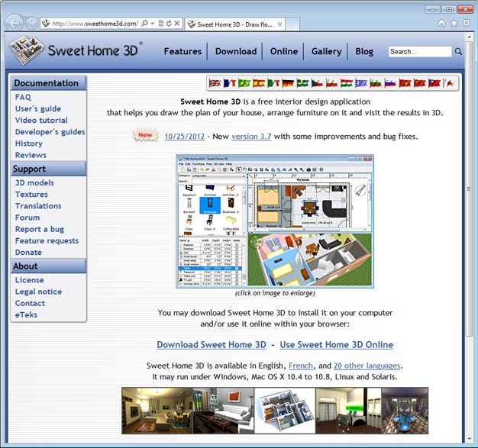Go forward with the browser Forward arrow
The height and width of the screenshot is (448, 478).
click(x=31, y=24)
